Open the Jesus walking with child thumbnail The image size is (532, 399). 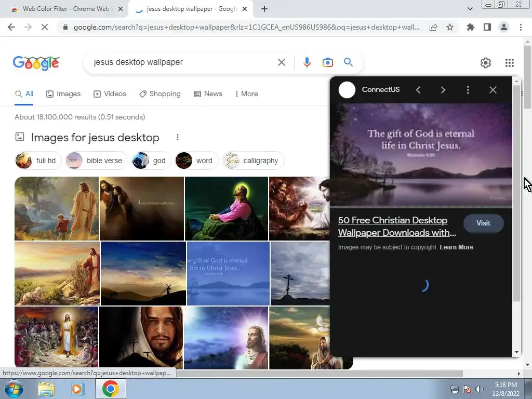click(x=57, y=208)
